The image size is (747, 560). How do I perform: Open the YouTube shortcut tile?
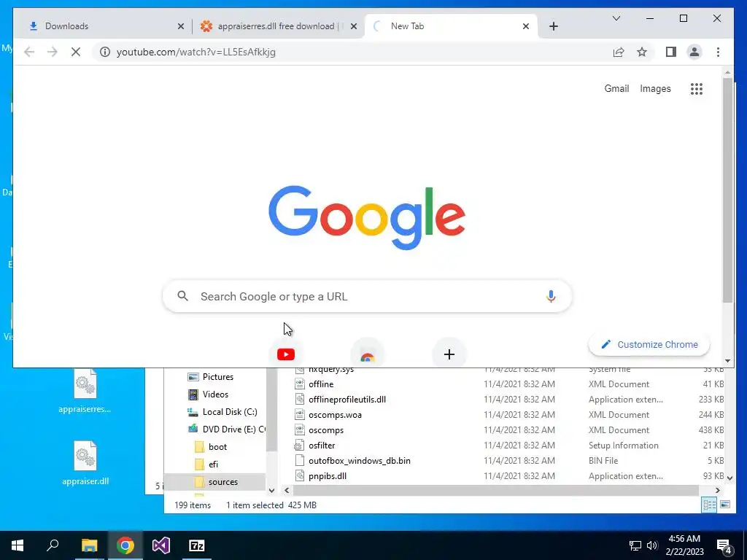coord(286,354)
